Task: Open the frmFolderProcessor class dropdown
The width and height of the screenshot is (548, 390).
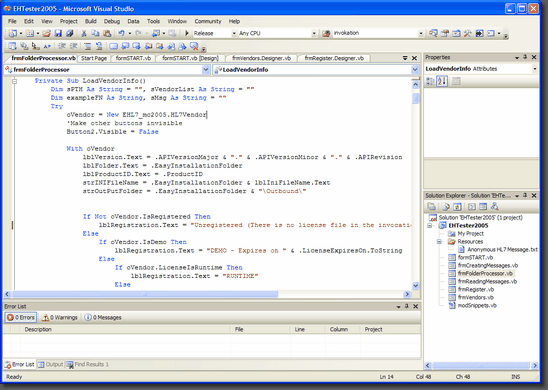Action: (x=206, y=70)
